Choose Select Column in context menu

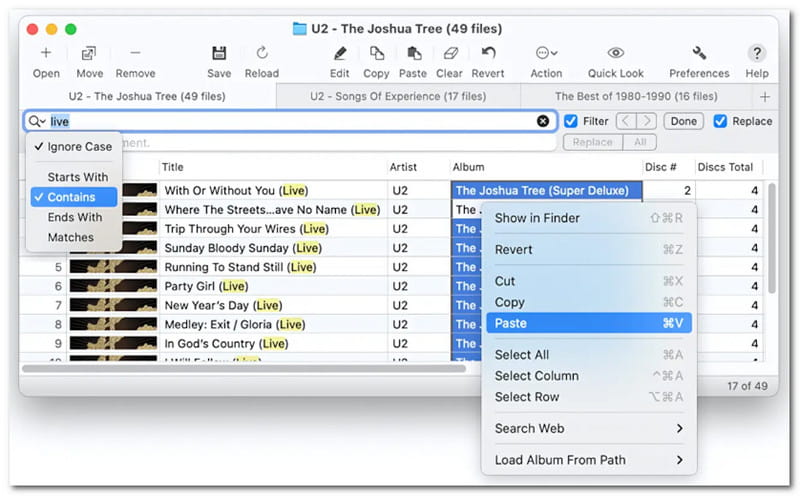(x=589, y=376)
